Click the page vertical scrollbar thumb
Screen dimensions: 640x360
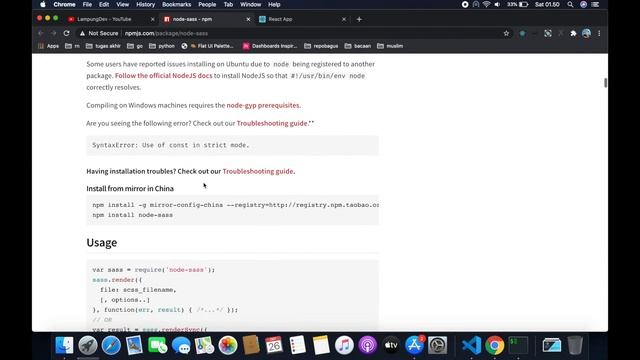pos(605,82)
